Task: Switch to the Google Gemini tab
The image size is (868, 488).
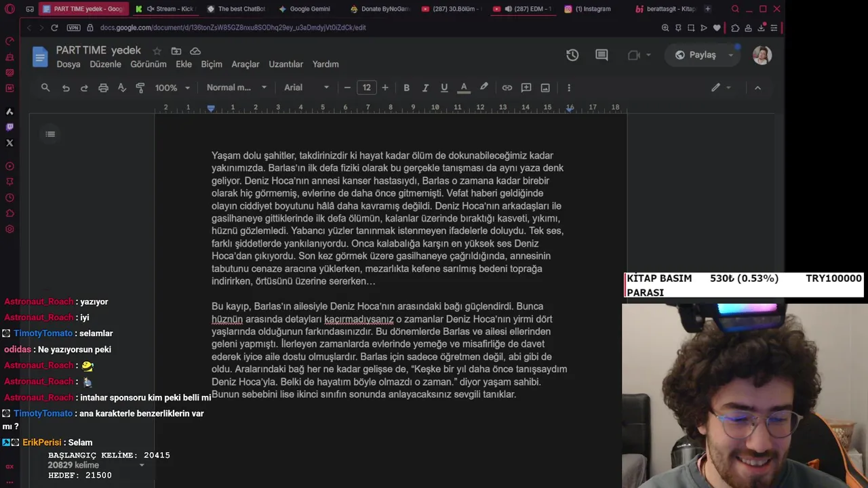Action: tap(304, 9)
